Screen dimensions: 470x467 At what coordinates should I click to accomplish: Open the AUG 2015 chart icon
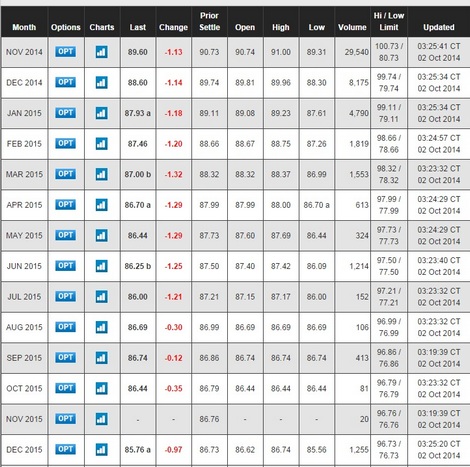tap(101, 327)
